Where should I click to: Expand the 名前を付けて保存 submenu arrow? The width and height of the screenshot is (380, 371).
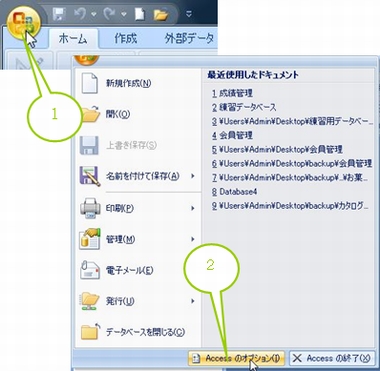(193, 176)
